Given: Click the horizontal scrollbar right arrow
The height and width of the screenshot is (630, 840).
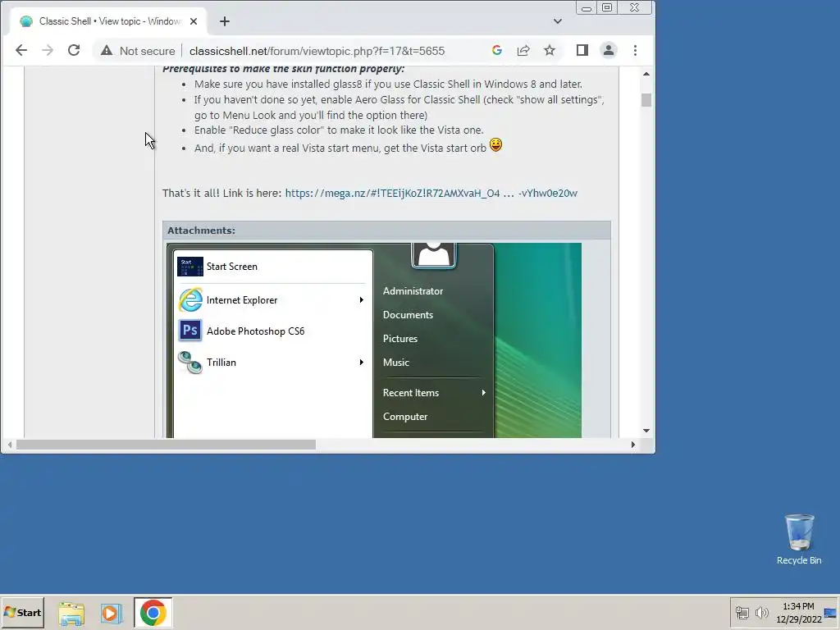Looking at the screenshot, I should [633, 445].
